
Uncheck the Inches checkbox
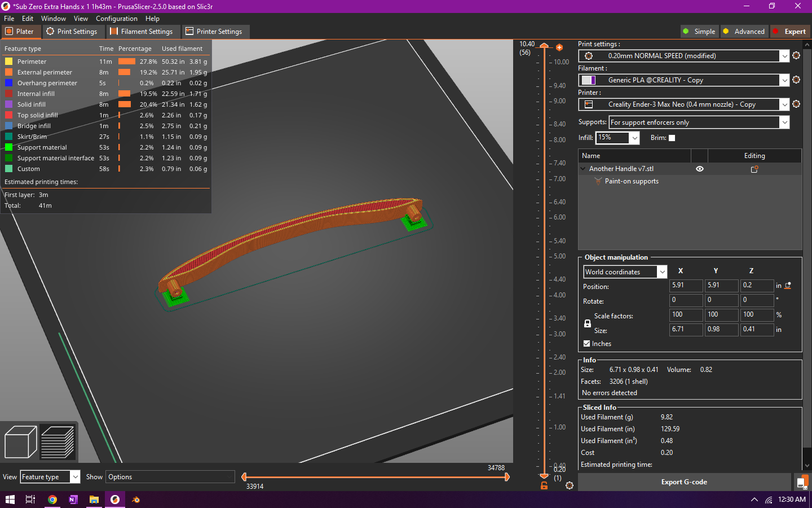[587, 344]
